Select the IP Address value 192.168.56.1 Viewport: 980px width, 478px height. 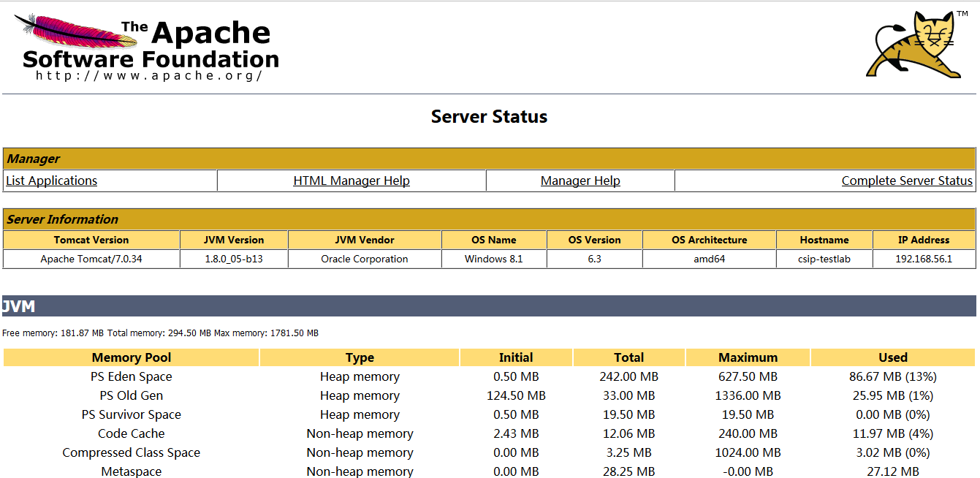coord(924,259)
